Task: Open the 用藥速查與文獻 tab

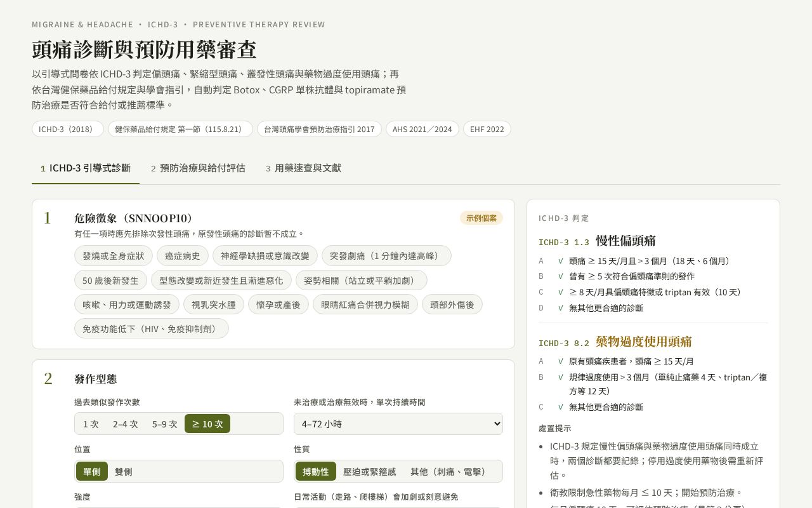Action: 303,168
